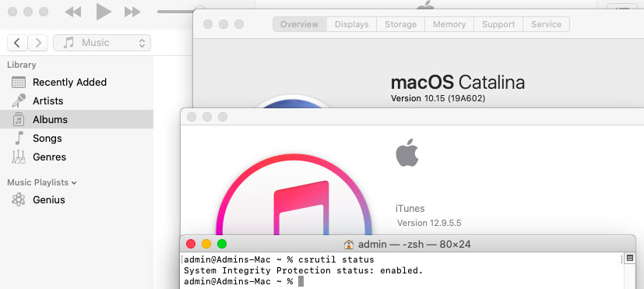This screenshot has height=289, width=644.
Task: Go back with the left chevron button
Action: pyautogui.click(x=17, y=43)
